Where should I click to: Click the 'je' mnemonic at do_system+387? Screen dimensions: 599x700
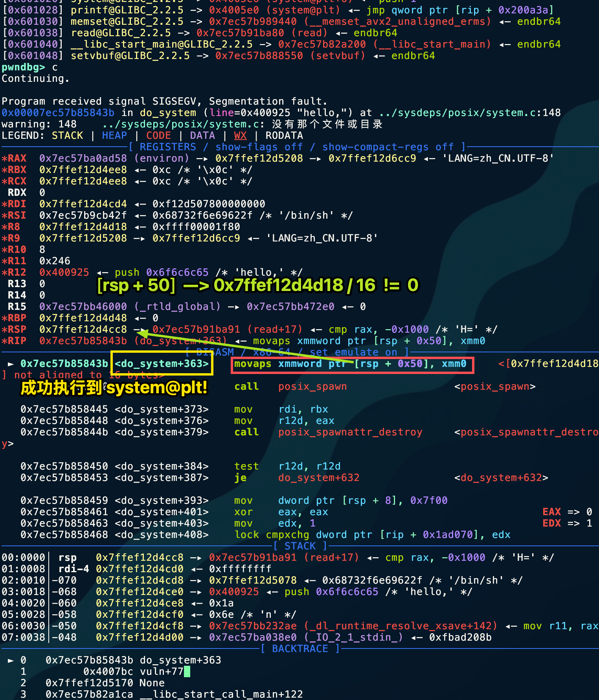click(240, 478)
